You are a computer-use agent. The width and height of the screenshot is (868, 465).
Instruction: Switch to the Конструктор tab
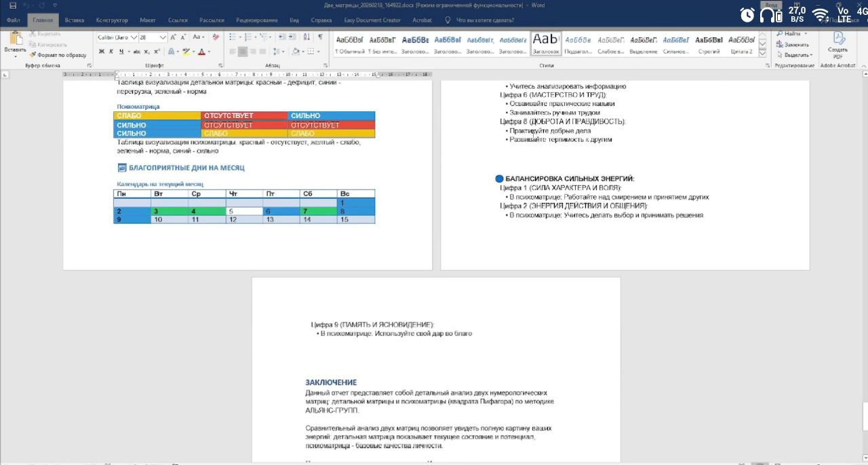click(112, 20)
